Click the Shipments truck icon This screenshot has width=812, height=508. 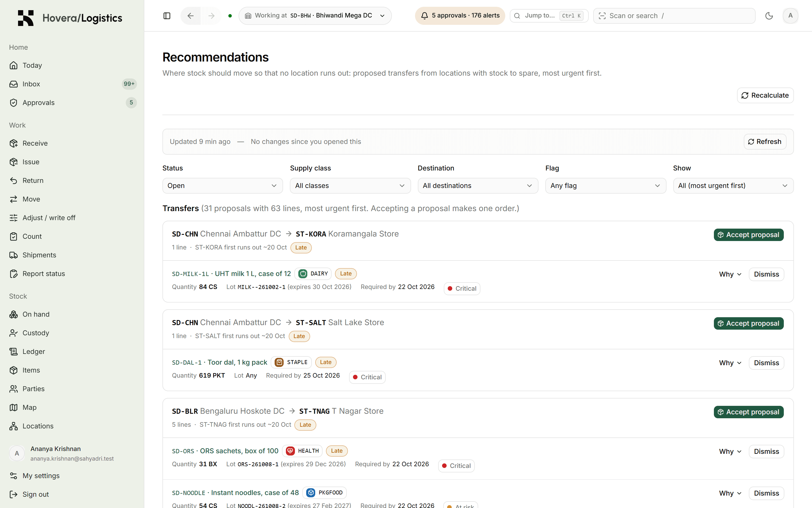point(14,255)
